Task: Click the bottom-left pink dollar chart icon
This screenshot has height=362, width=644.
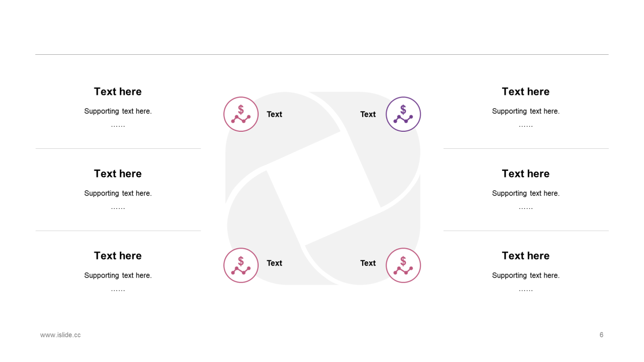Action: coord(241,265)
